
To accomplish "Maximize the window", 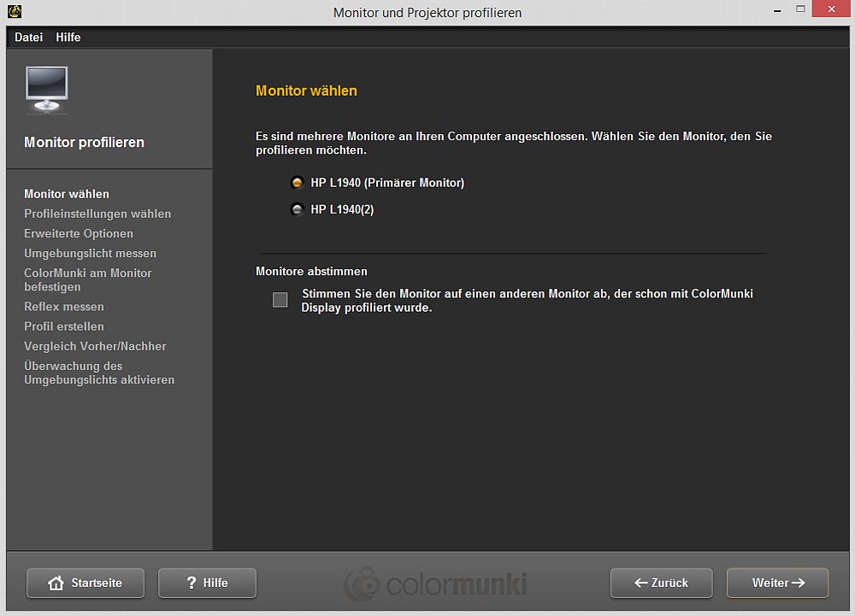I will [800, 9].
